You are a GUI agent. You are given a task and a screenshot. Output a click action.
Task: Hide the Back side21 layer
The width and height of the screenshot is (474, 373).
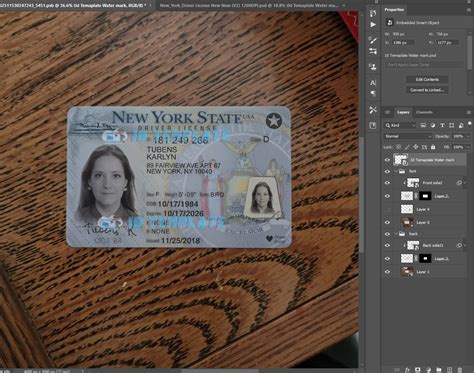click(x=387, y=245)
